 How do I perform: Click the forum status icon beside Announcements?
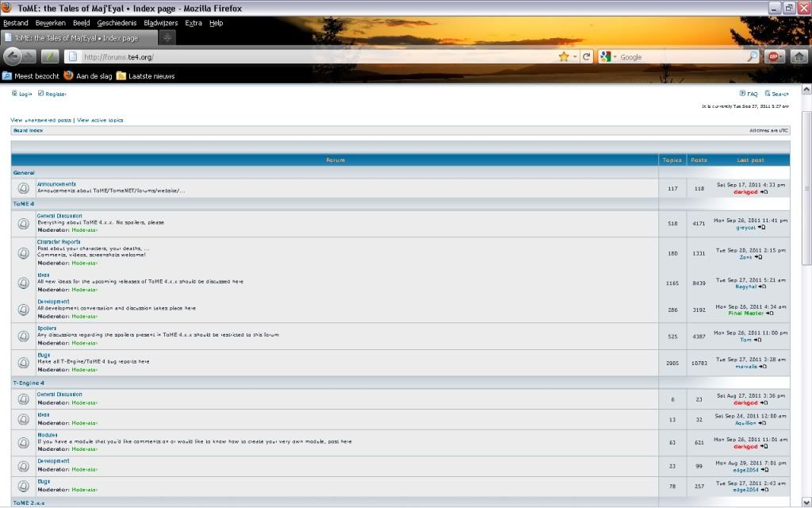(23, 188)
